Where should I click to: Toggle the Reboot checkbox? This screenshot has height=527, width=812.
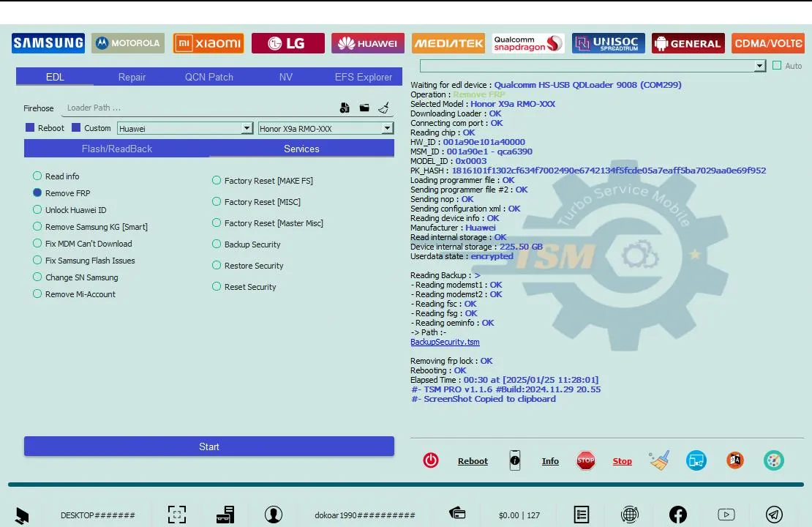click(30, 127)
